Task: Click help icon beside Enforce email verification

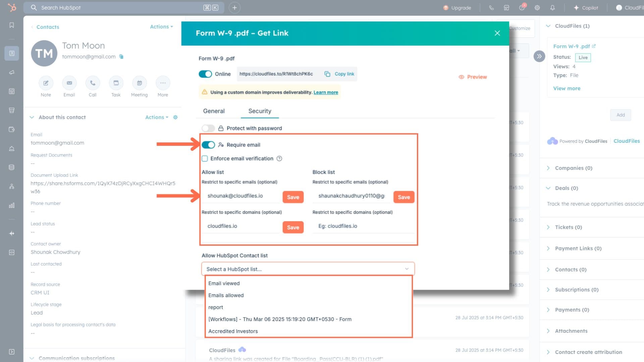Action: pyautogui.click(x=279, y=159)
